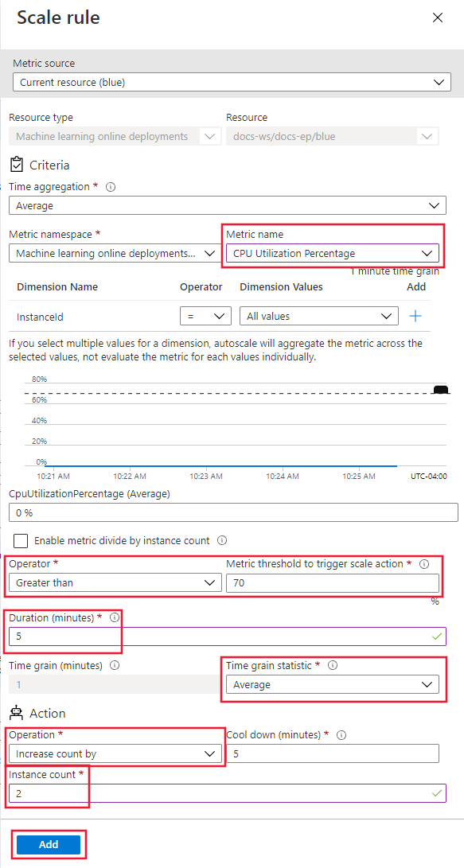This screenshot has width=464, height=868.
Task: Click info icon next to Time grain statistic
Action: tap(333, 665)
